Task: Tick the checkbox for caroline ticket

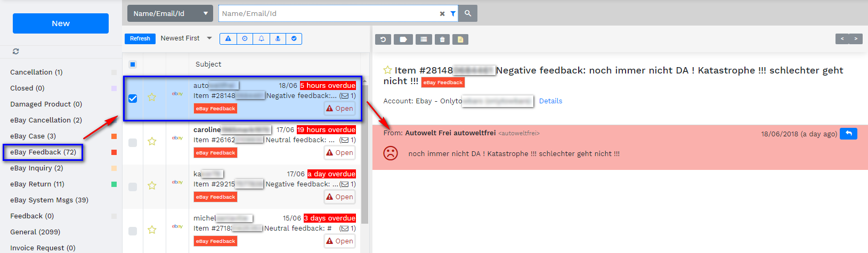Action: [x=133, y=142]
